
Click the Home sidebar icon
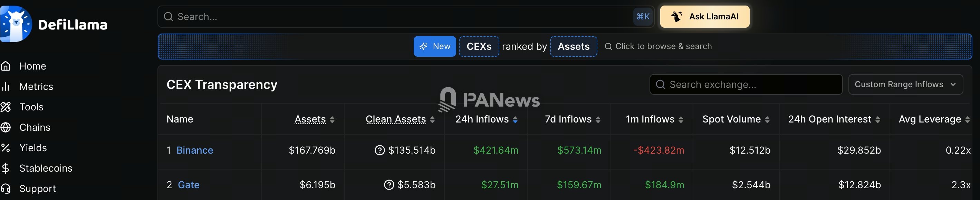[x=6, y=66]
